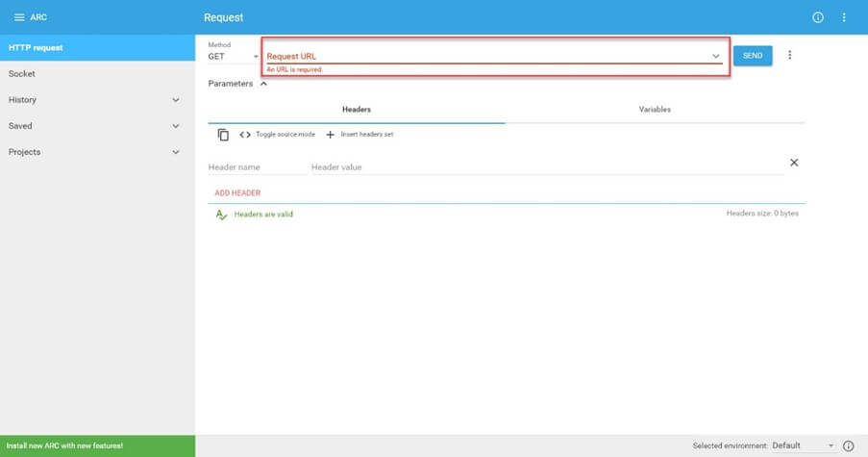Expand Saved requests in sidebar
The image size is (868, 457).
pos(175,126)
